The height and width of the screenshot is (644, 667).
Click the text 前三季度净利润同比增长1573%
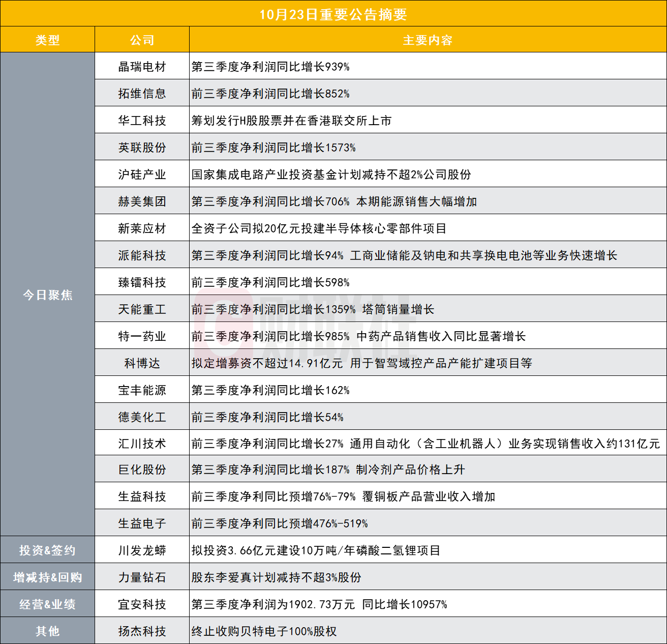[274, 148]
